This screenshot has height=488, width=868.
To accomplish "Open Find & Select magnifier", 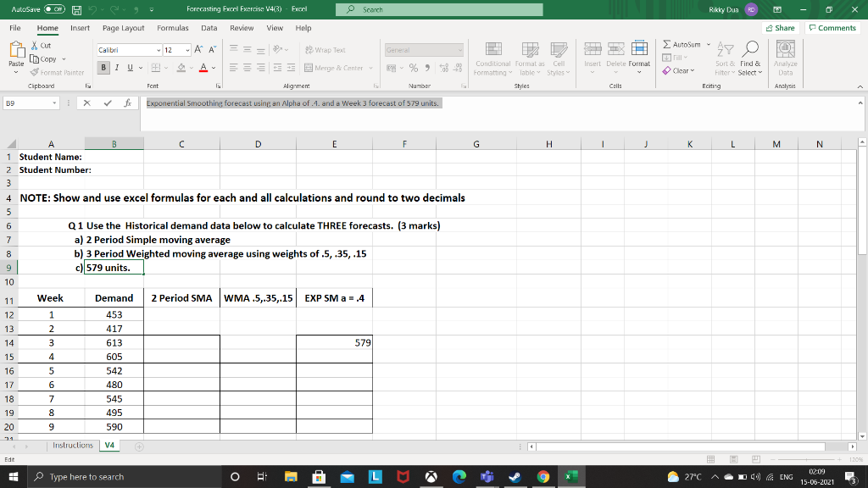I will (750, 50).
